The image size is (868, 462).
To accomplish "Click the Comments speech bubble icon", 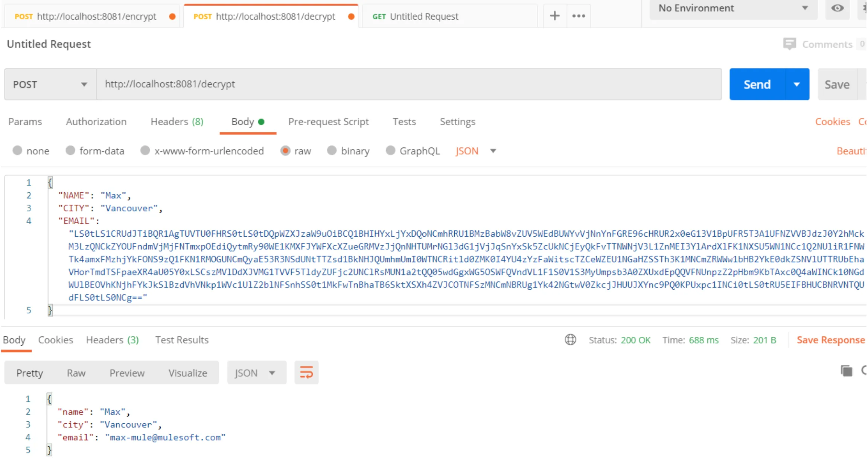I will [789, 44].
